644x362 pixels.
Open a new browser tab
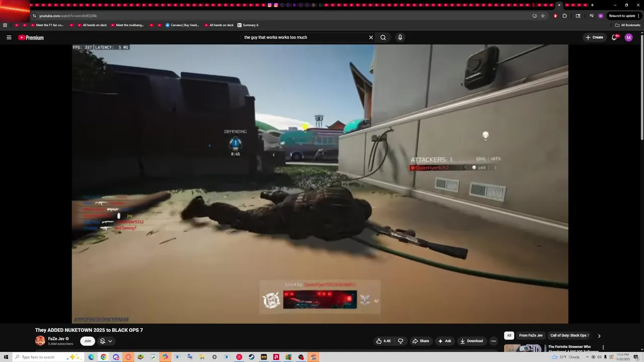pos(592,5)
